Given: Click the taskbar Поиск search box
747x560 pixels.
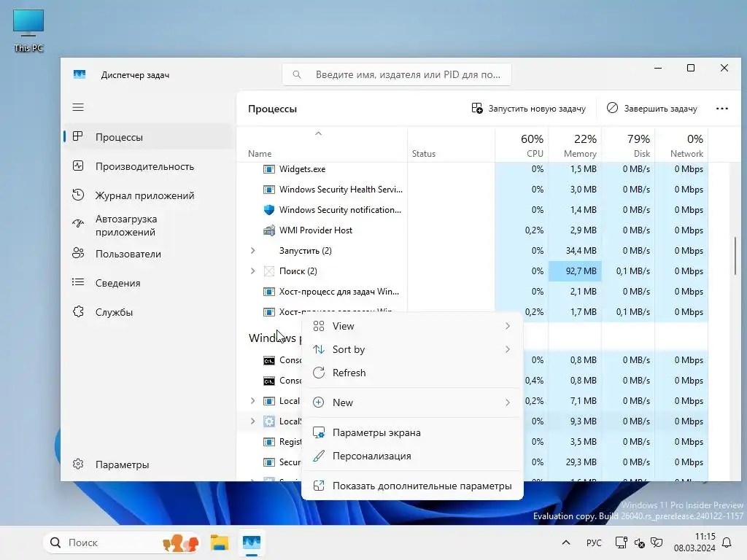Looking at the screenshot, I should pyautogui.click(x=122, y=542).
